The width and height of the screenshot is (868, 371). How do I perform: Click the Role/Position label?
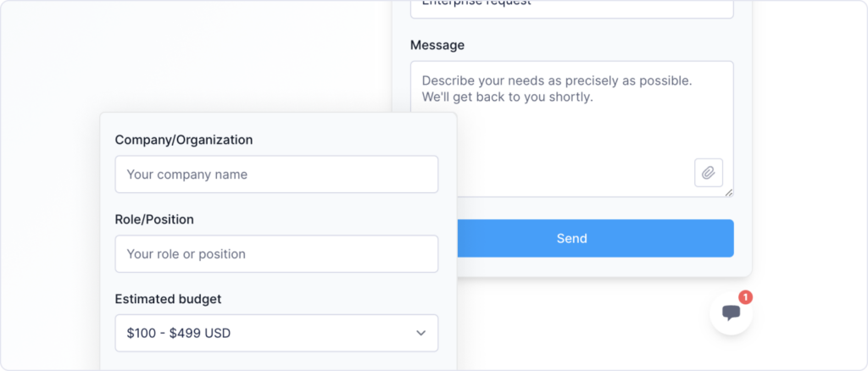coord(154,219)
